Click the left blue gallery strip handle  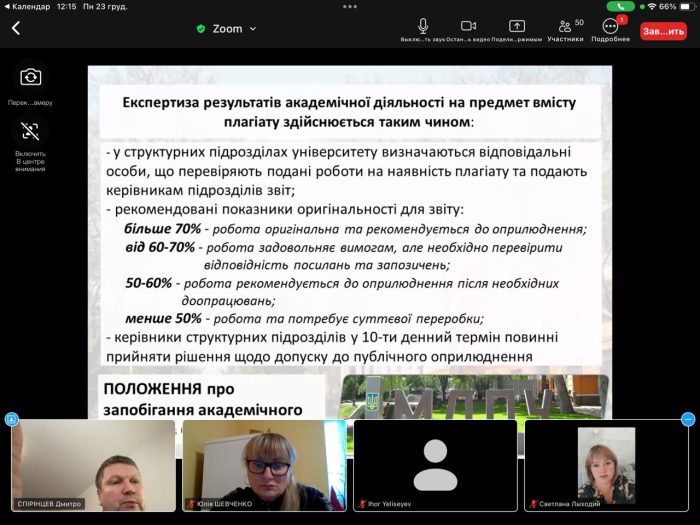[x=11, y=419]
